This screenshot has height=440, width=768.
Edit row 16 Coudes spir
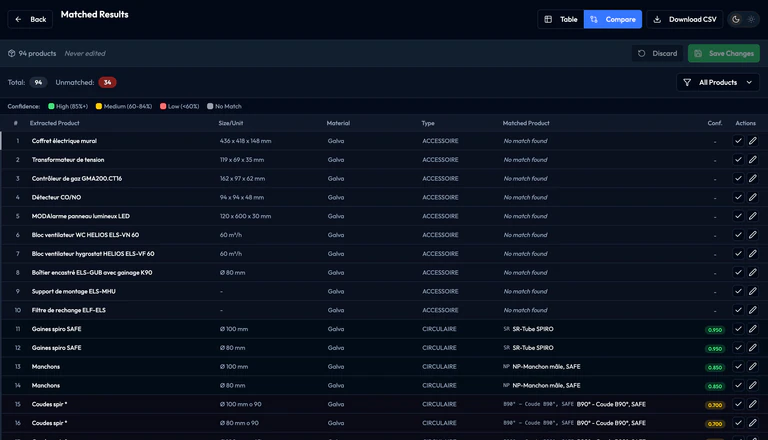pyautogui.click(x=753, y=423)
